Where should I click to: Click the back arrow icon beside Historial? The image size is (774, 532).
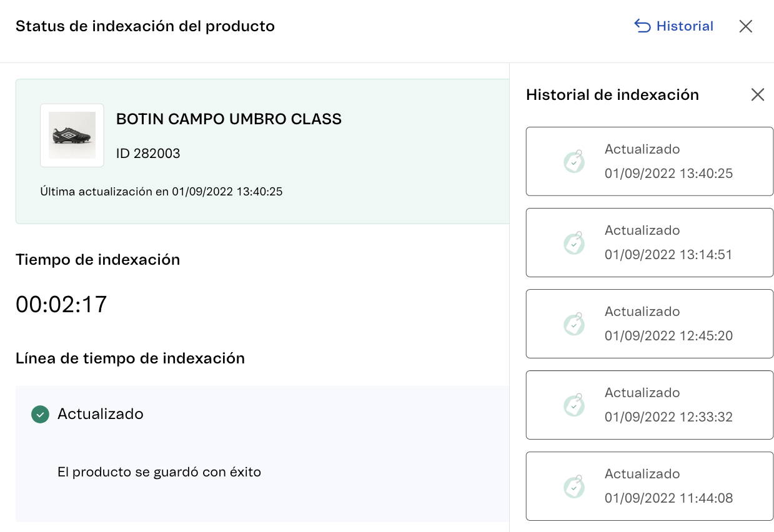pyautogui.click(x=642, y=26)
